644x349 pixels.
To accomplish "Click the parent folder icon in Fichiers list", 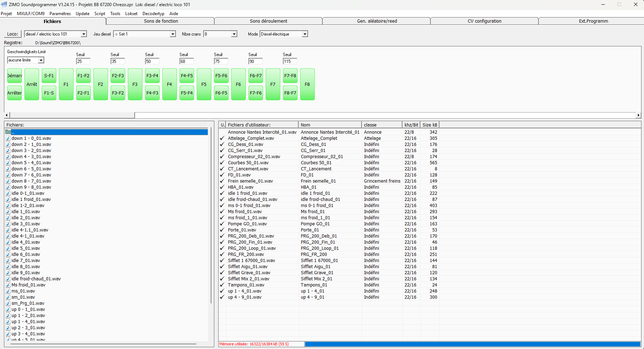I will [8, 132].
